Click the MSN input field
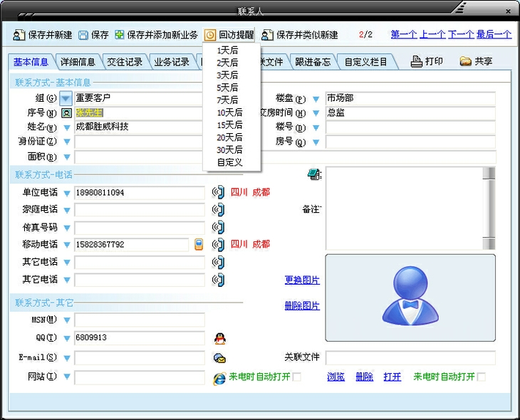The image size is (520, 420). [x=140, y=320]
